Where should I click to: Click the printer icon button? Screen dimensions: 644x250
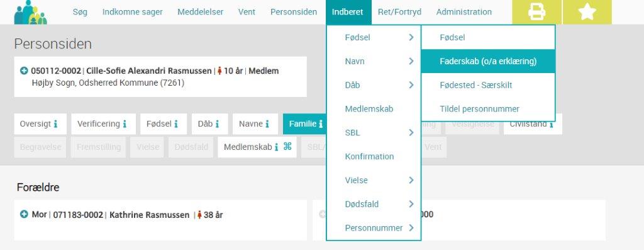click(536, 12)
